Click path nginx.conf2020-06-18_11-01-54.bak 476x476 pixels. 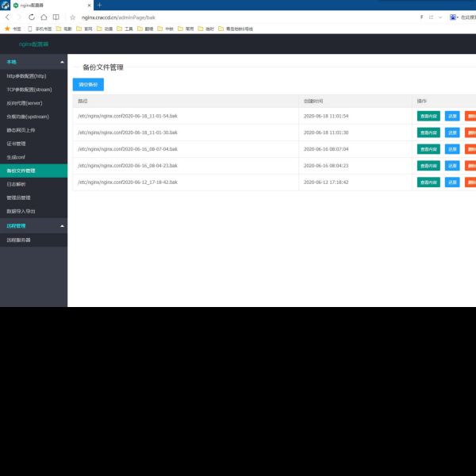click(x=128, y=116)
